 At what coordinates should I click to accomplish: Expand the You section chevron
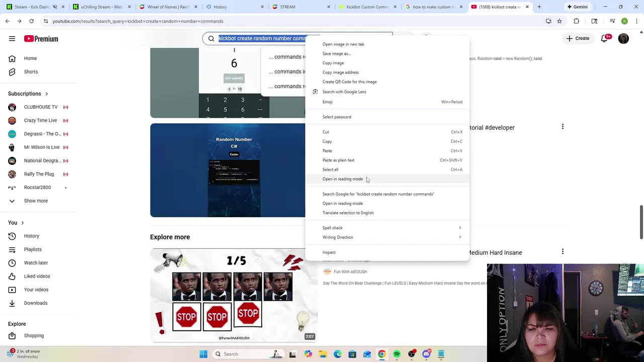click(22, 223)
